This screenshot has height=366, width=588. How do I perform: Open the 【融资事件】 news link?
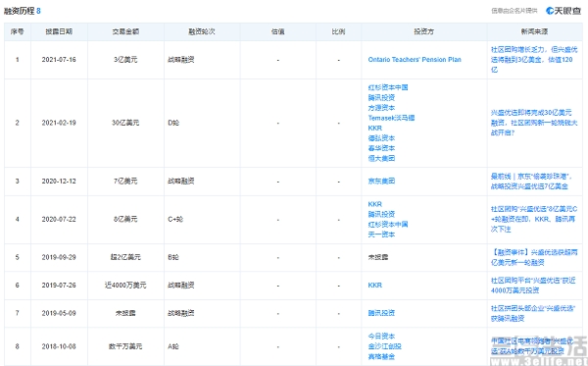534,257
